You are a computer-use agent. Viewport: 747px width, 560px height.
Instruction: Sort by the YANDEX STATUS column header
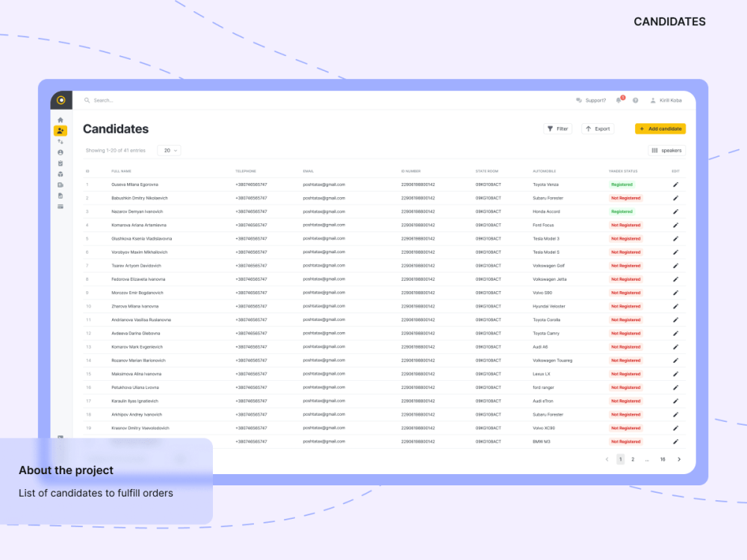[x=623, y=171]
